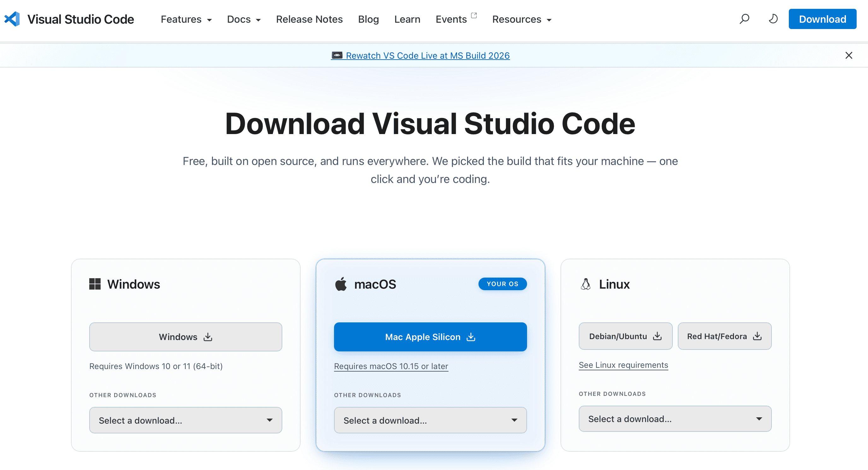Screen dimensions: 868x470
Task: Download the Debian/Ubuntu package
Action: (x=625, y=336)
